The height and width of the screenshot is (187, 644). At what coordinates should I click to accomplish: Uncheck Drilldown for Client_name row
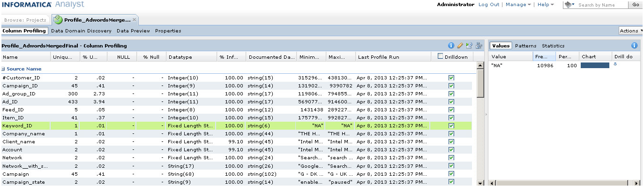(451, 141)
